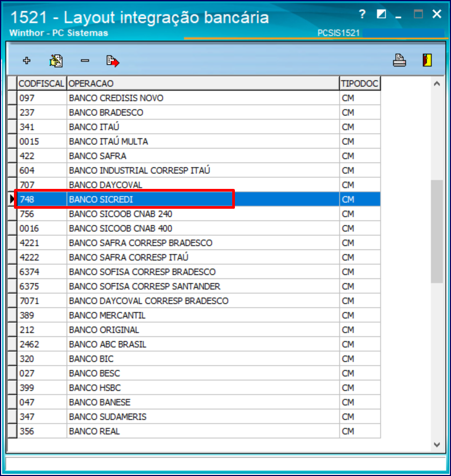451x476 pixels.
Task: Select the BANCO MERCANTIL row
Action: point(198,316)
